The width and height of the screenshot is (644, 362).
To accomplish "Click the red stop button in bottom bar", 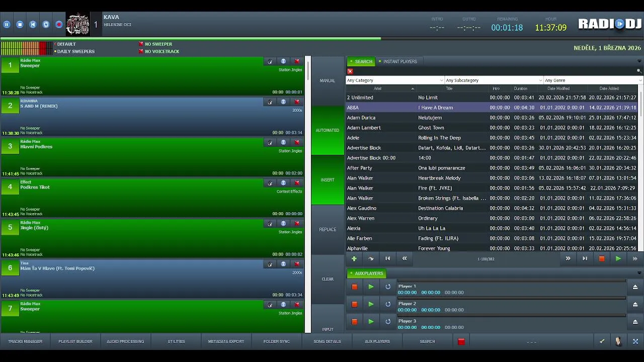I will pos(461,341).
